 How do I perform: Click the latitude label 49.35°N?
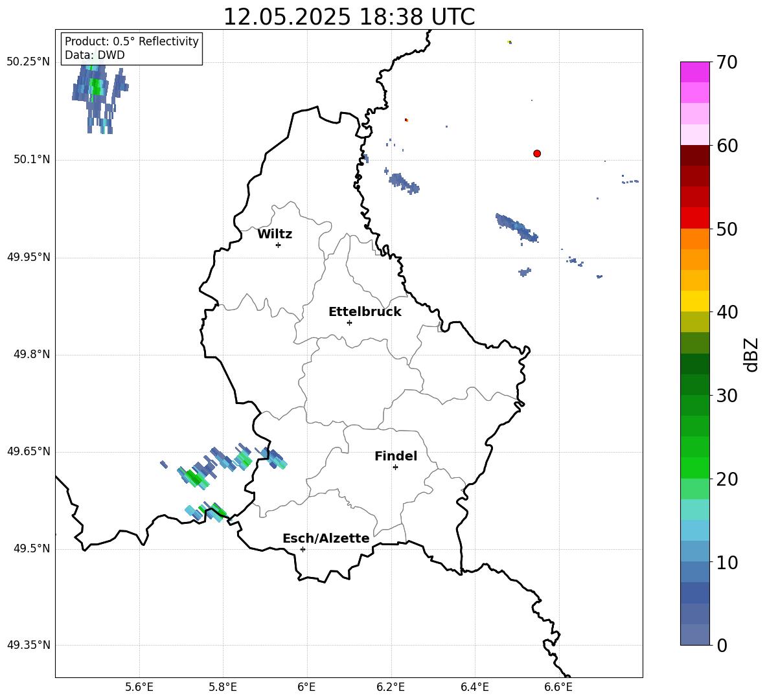pyautogui.click(x=29, y=645)
